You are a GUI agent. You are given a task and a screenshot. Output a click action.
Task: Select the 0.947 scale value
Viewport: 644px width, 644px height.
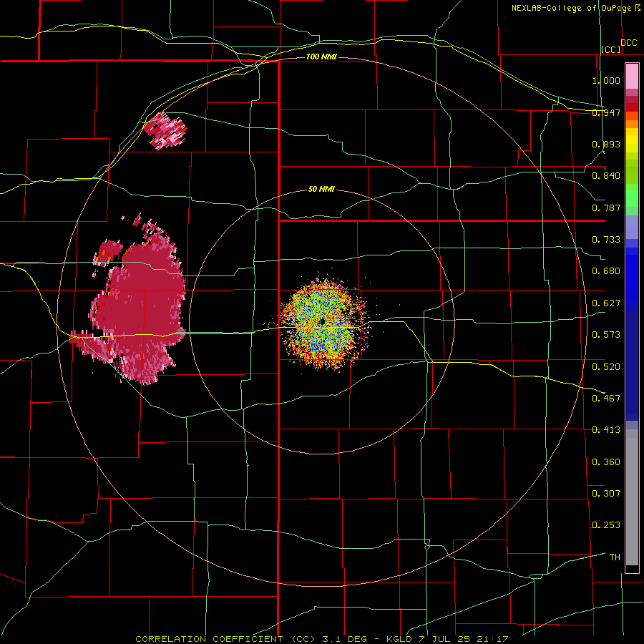[606, 112]
